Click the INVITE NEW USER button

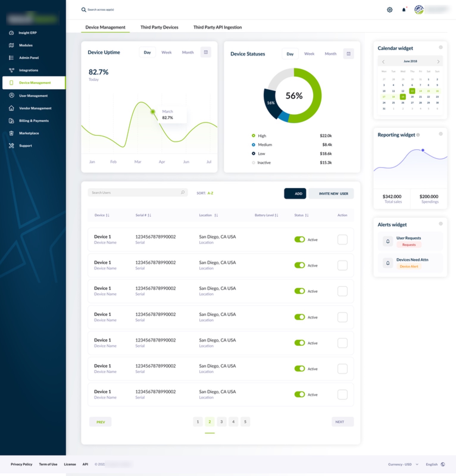[331, 194]
